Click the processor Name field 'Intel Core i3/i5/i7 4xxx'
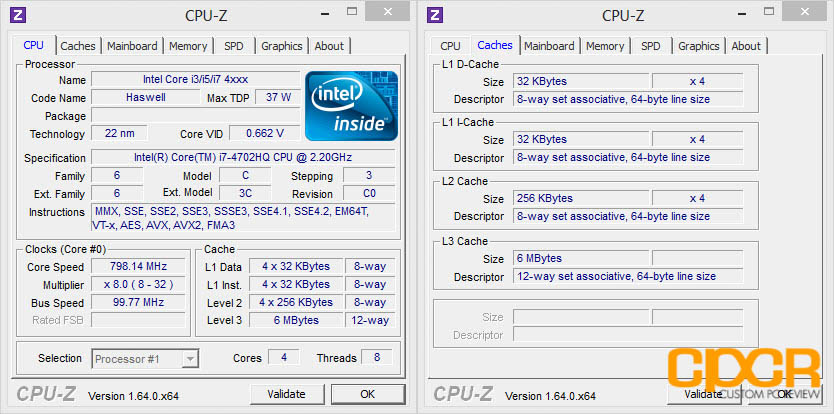 (x=195, y=79)
